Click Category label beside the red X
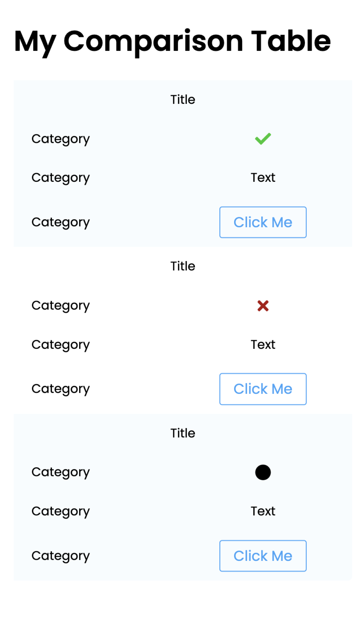Viewport: 364px width, 621px height. click(61, 306)
